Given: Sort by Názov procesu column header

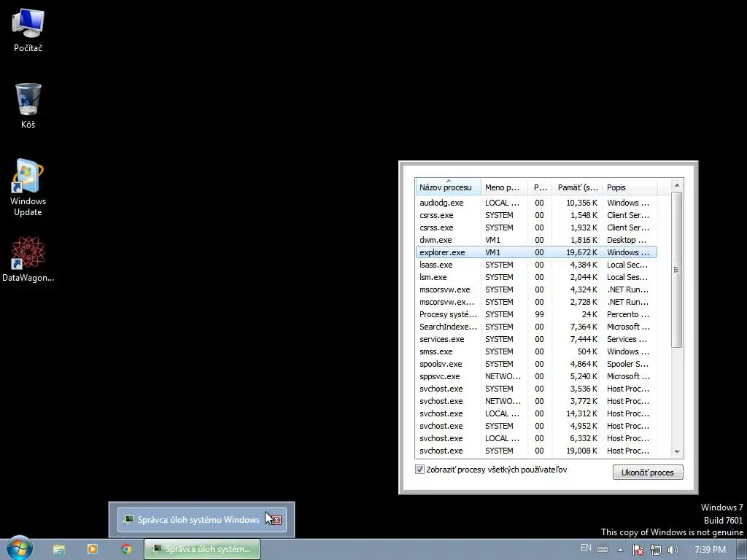Looking at the screenshot, I should tap(448, 187).
